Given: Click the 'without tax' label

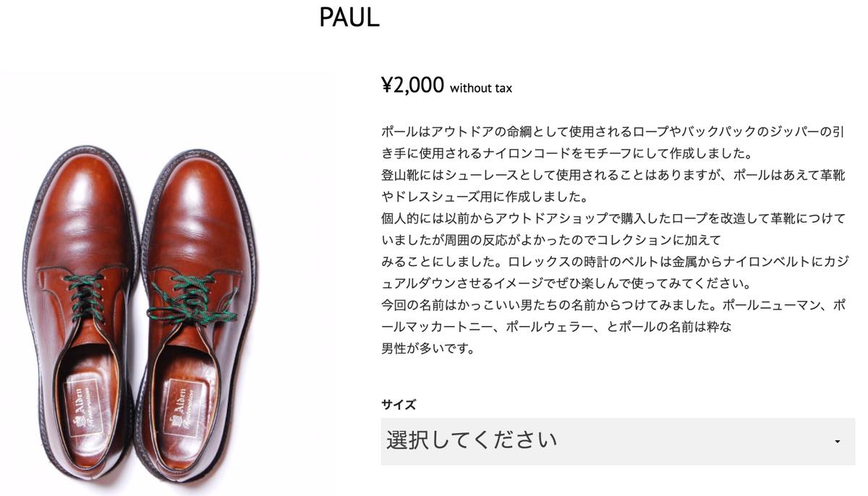Looking at the screenshot, I should [x=481, y=88].
